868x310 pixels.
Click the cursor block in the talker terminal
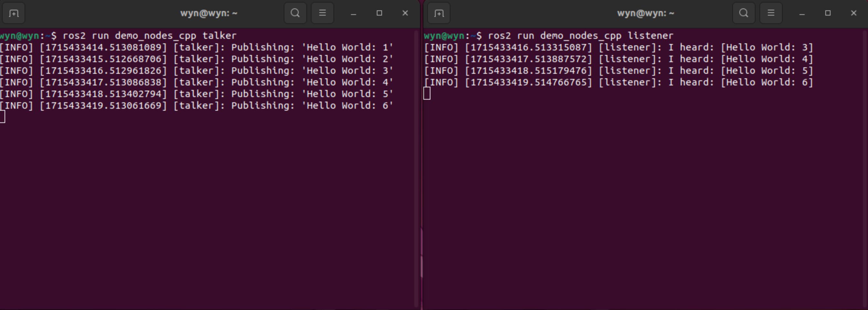pos(2,117)
